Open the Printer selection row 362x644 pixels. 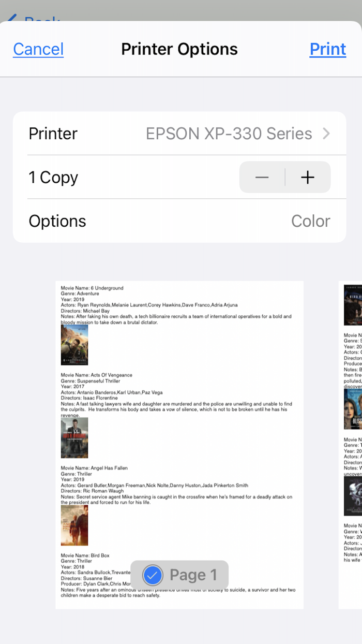point(179,134)
